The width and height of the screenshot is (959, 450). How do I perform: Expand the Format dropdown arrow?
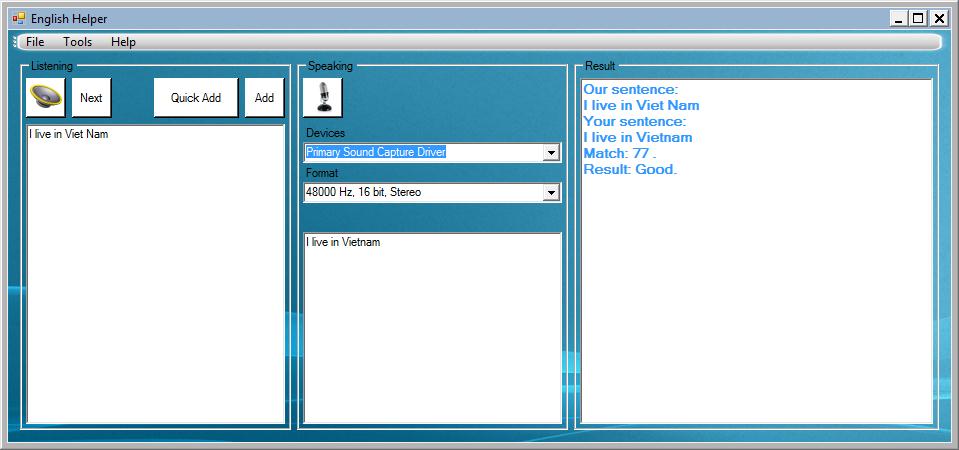[x=551, y=193]
